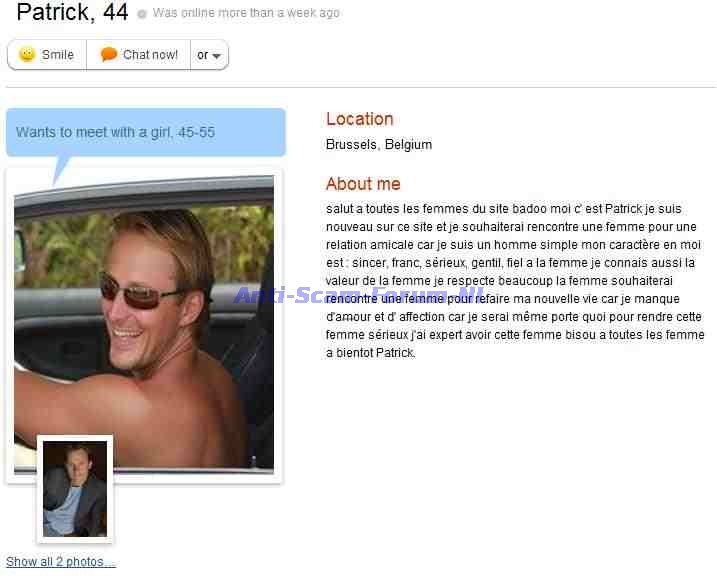Image resolution: width=717 pixels, height=588 pixels.
Task: Select the Location heading
Action: point(359,119)
